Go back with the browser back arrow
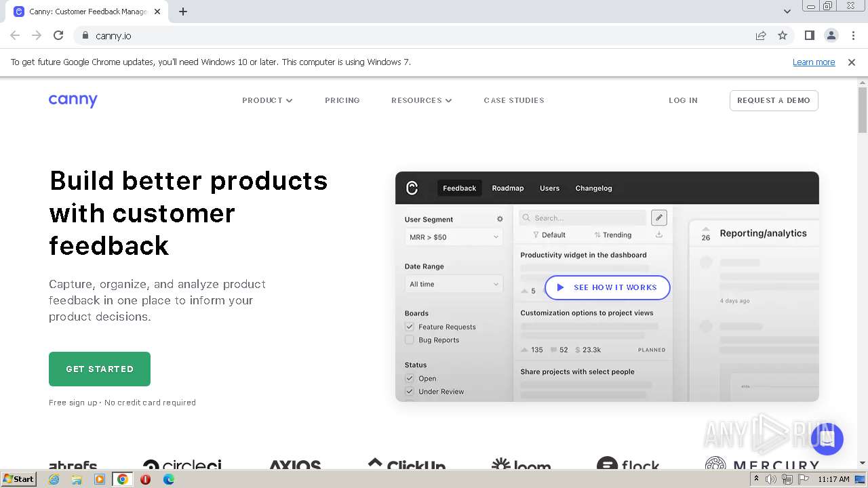 coord(15,35)
